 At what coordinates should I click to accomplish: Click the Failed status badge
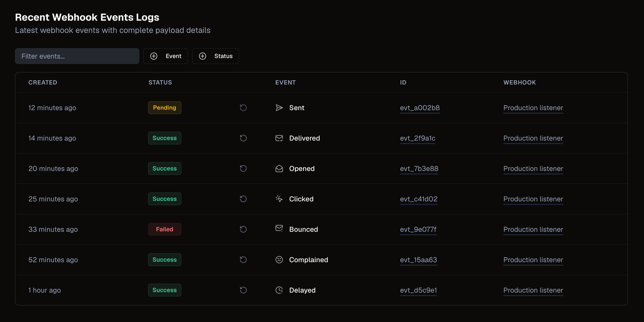click(x=164, y=229)
